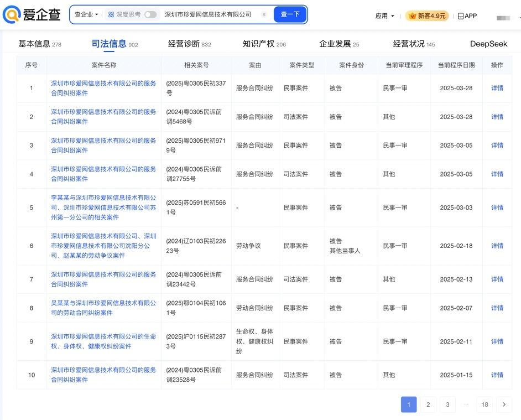Screen dimensions: 521x420
Task: Click the pagination ellipsis to jump pages
Action: pyautogui.click(x=466, y=405)
